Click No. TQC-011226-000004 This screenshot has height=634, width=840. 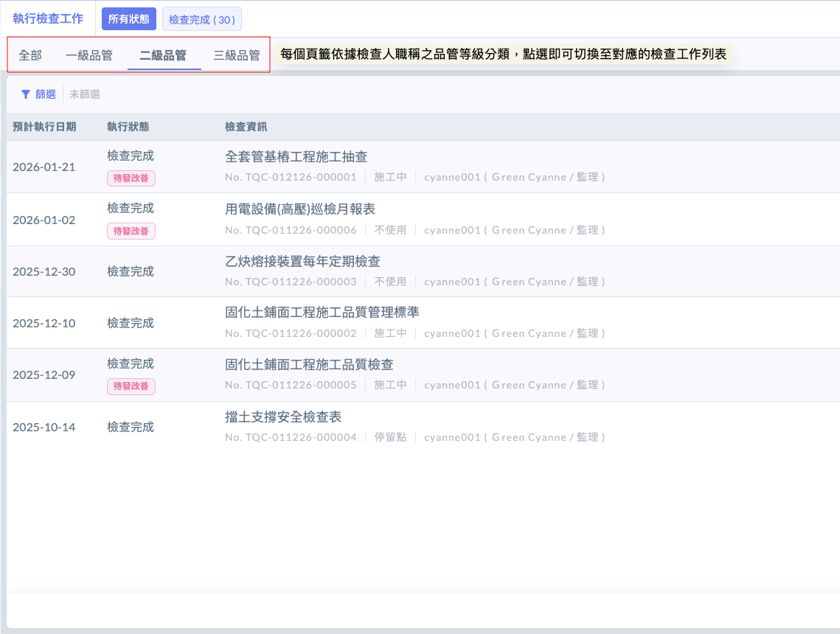pos(291,437)
